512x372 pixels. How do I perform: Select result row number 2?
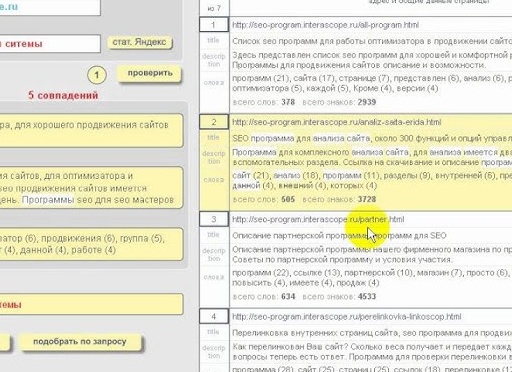pos(214,122)
